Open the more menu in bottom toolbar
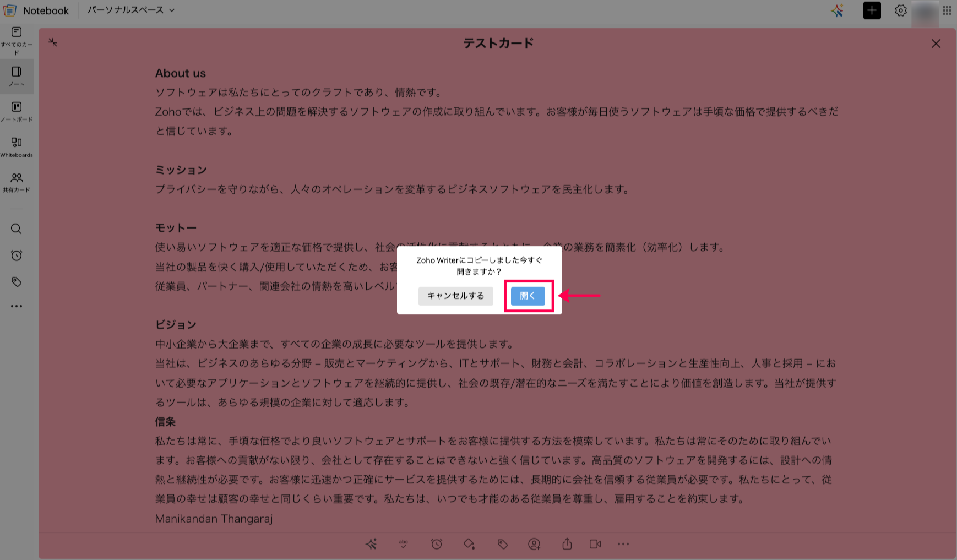This screenshot has width=957, height=560. (623, 544)
